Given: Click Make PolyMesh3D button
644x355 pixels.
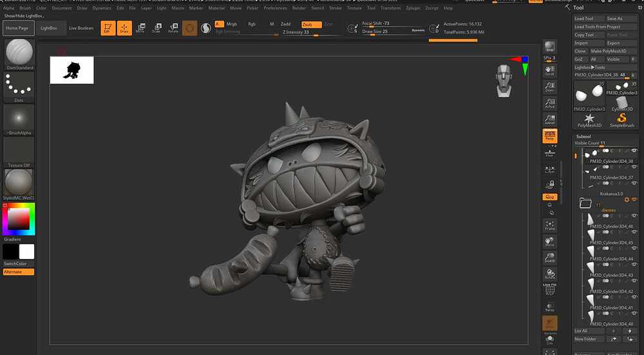Looking at the screenshot, I should [x=614, y=51].
